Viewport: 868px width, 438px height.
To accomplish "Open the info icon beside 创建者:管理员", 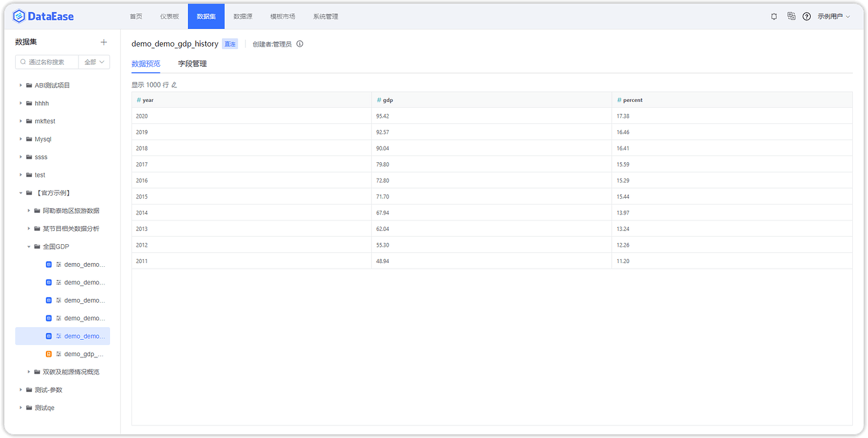I will 300,44.
